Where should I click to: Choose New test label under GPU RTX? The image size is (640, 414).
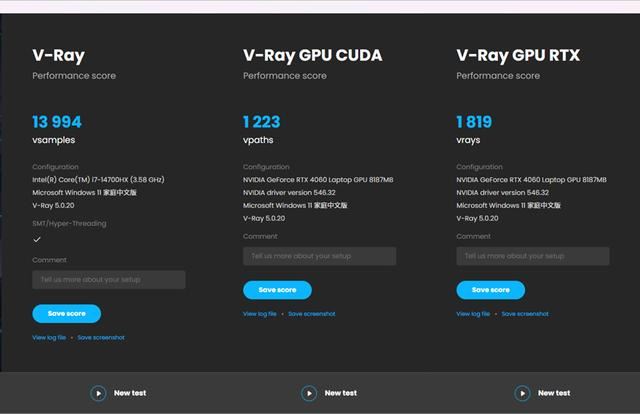coord(554,393)
